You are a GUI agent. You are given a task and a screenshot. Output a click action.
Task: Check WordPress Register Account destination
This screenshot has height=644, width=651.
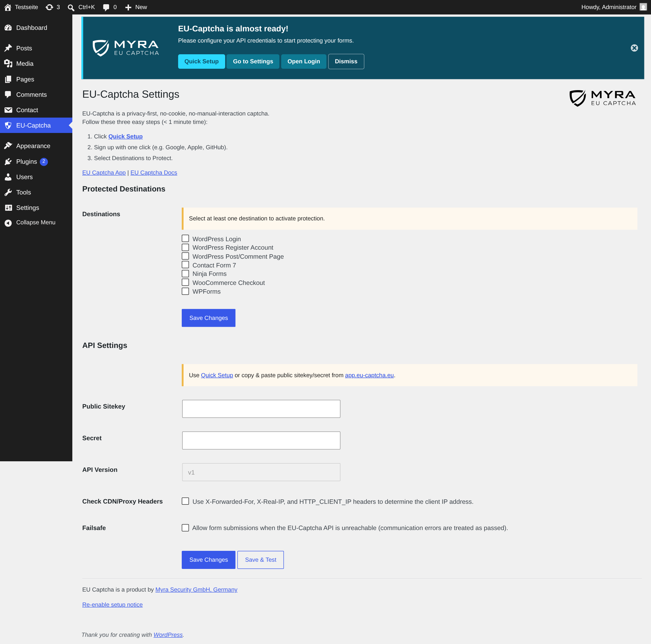tap(185, 247)
